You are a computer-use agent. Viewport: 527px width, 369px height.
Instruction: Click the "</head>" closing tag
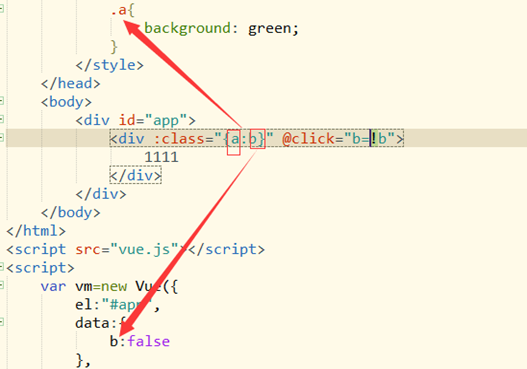(71, 83)
